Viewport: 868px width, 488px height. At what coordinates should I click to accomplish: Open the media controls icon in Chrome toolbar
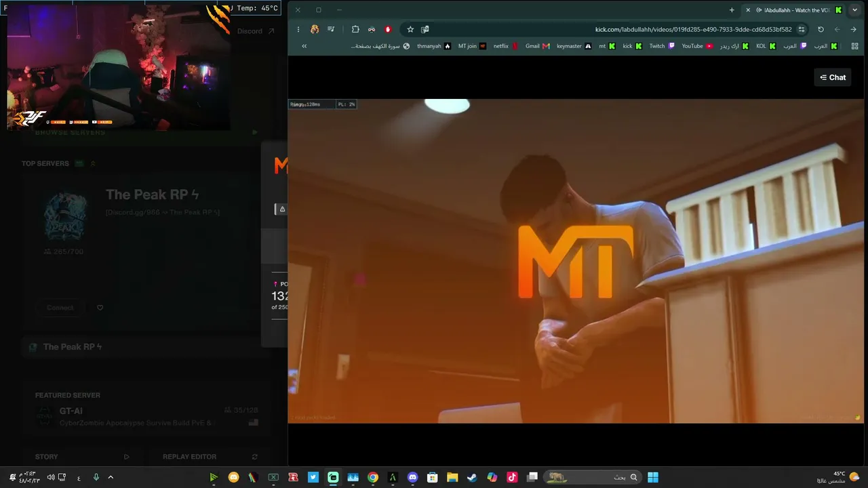pos(331,30)
